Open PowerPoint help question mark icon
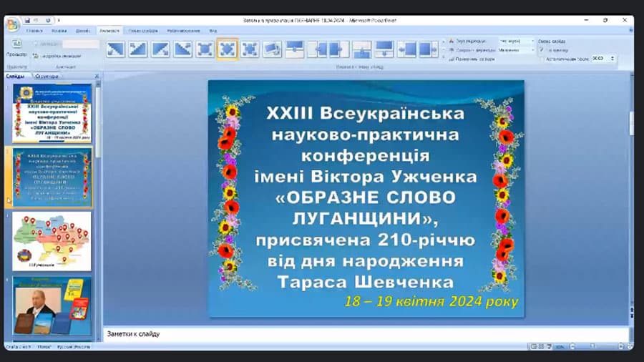644x362 pixels. 630,30
